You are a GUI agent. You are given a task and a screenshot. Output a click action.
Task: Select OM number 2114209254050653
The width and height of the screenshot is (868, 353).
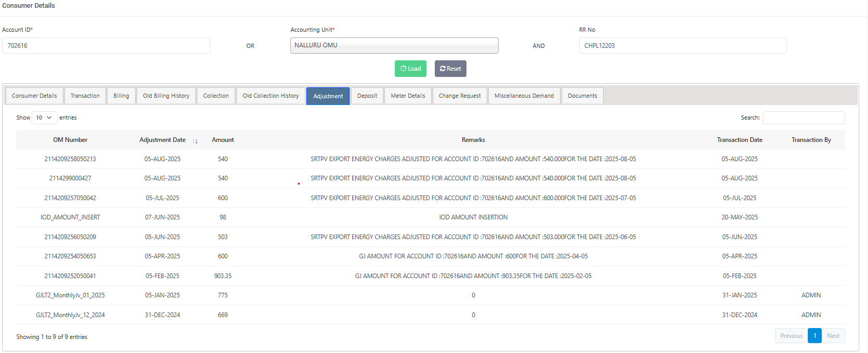[x=70, y=256]
